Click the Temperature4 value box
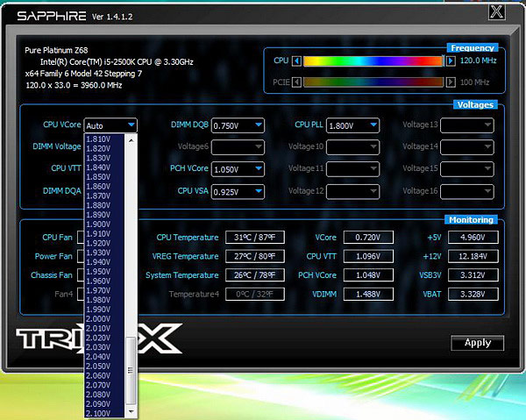 pyautogui.click(x=255, y=295)
